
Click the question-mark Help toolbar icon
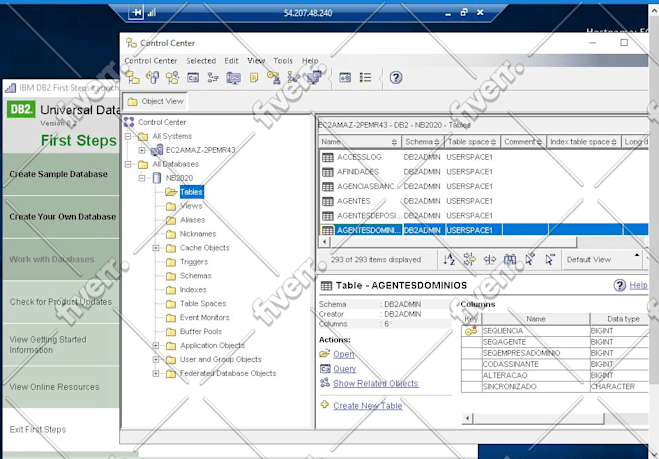(395, 77)
